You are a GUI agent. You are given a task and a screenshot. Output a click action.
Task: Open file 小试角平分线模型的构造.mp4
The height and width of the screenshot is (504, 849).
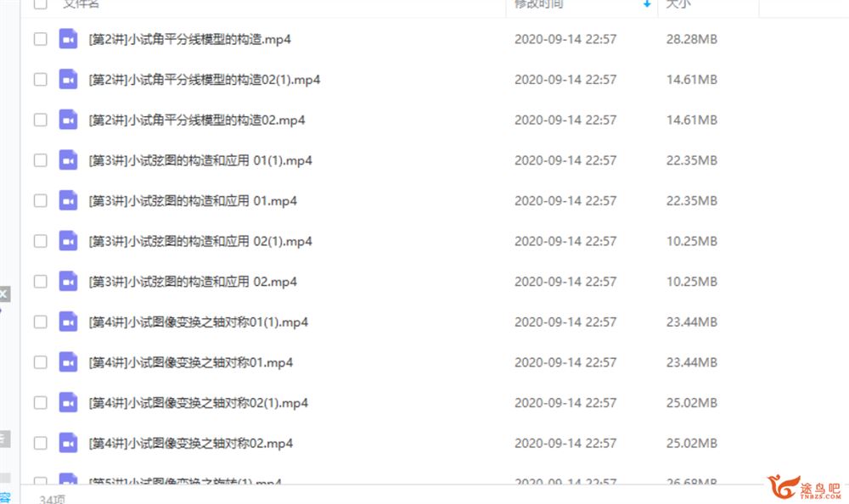(x=189, y=40)
